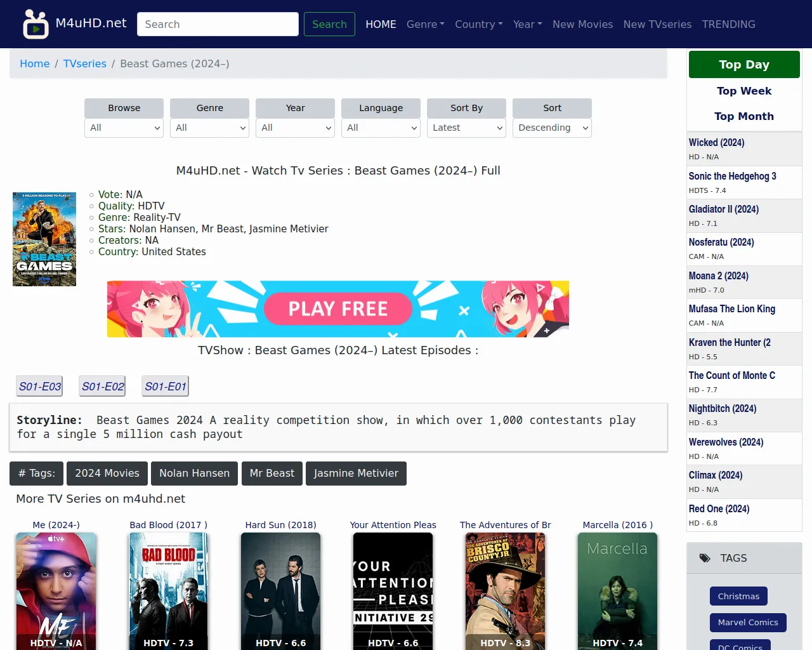Open the Sort By dropdown showing Latest

pyautogui.click(x=467, y=128)
